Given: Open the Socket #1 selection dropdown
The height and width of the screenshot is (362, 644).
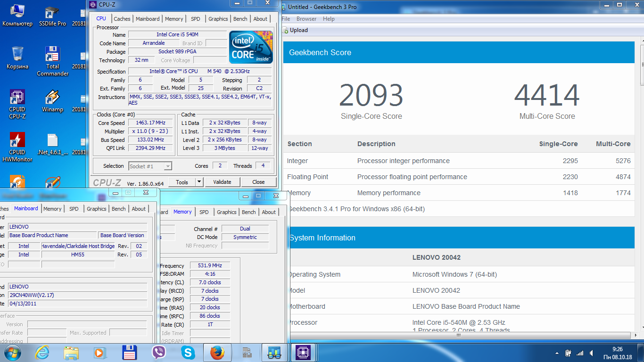Looking at the screenshot, I should click(x=150, y=166).
